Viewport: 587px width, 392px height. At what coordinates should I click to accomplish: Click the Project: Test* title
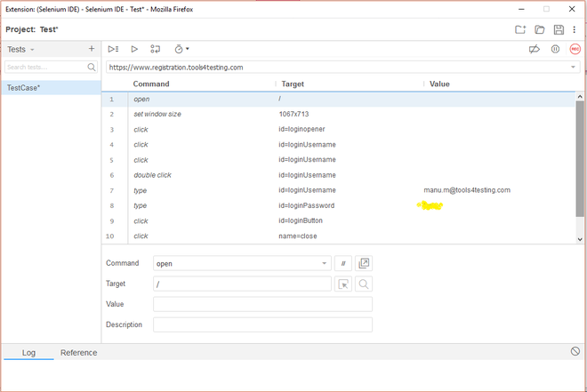coord(32,29)
